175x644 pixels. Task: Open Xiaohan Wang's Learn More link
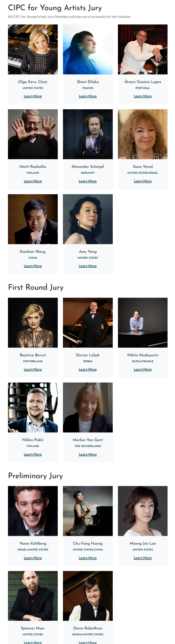click(33, 266)
